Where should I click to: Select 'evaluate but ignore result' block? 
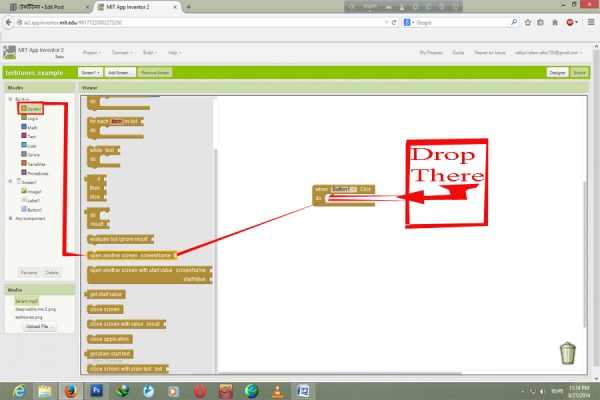click(x=119, y=239)
